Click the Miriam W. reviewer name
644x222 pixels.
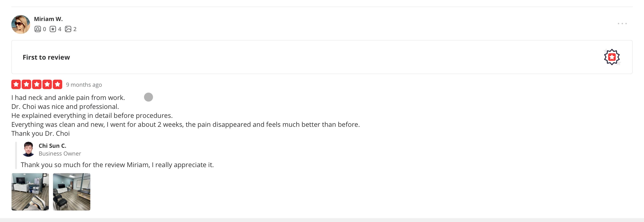(48, 19)
